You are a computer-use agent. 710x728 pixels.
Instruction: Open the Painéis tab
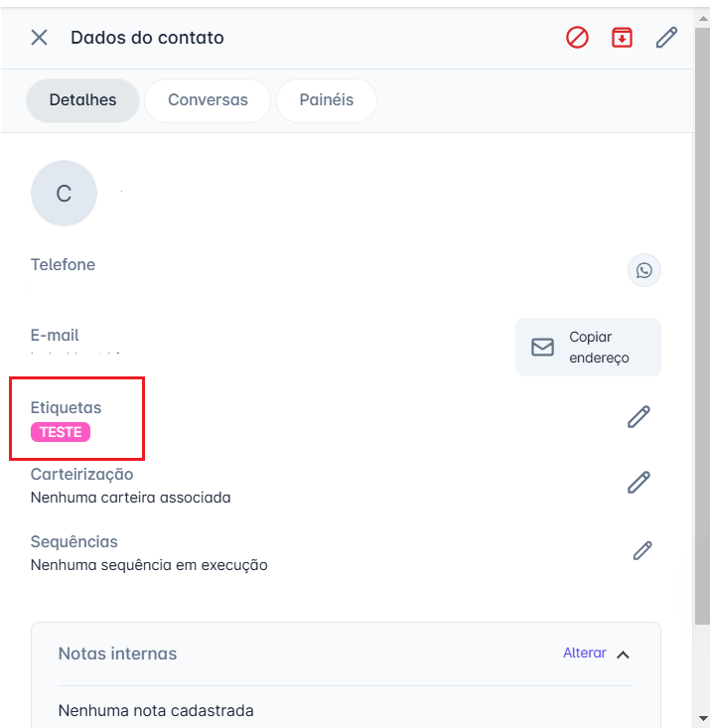click(326, 100)
